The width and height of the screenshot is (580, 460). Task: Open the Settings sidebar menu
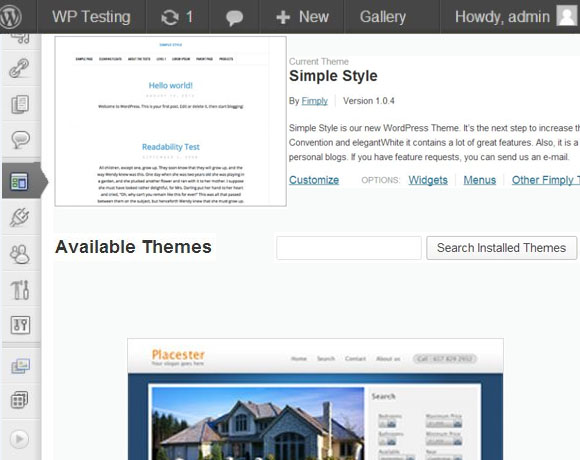(20, 325)
